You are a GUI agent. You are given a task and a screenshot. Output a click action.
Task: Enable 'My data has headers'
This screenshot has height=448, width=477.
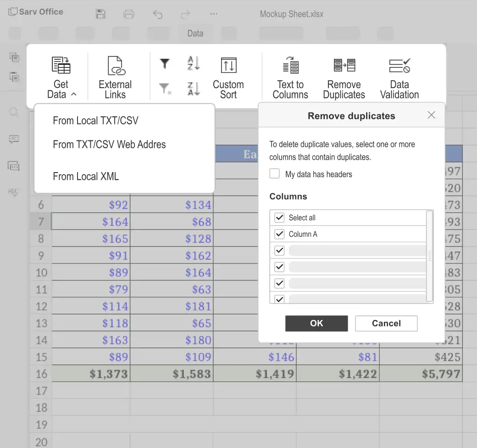click(274, 174)
